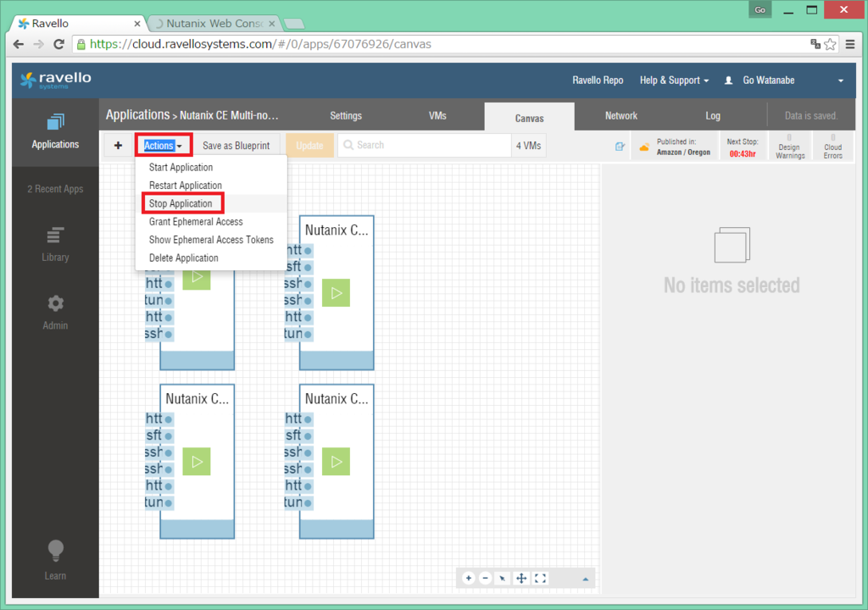Collapse the canvas controls with up arrow
Viewport: 868px width, 610px height.
click(x=586, y=579)
